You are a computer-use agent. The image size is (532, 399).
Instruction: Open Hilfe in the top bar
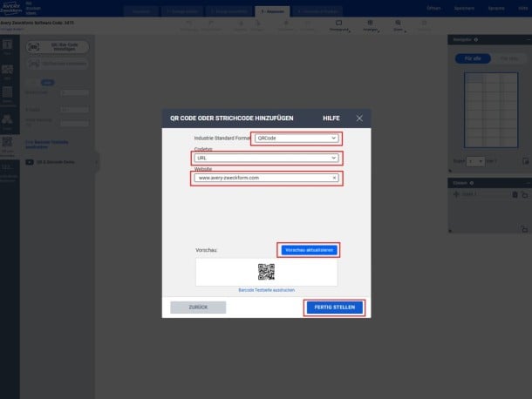[x=523, y=8]
